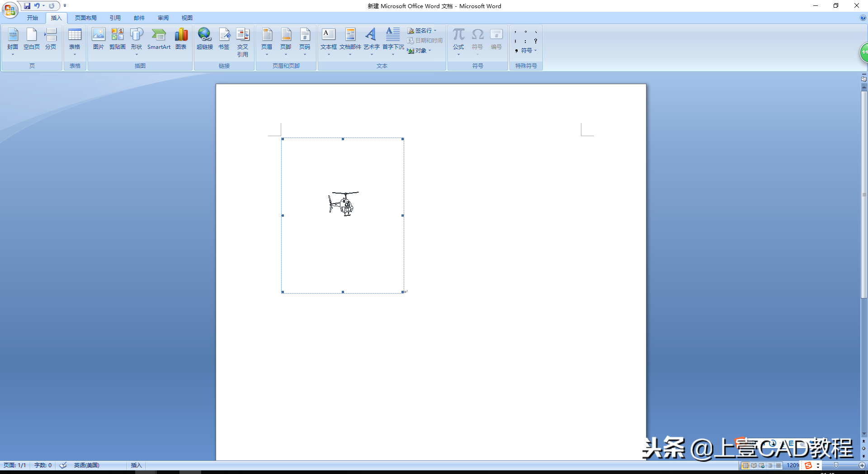
Task: Toggle 插入 insert/overtype mode
Action: click(x=136, y=465)
